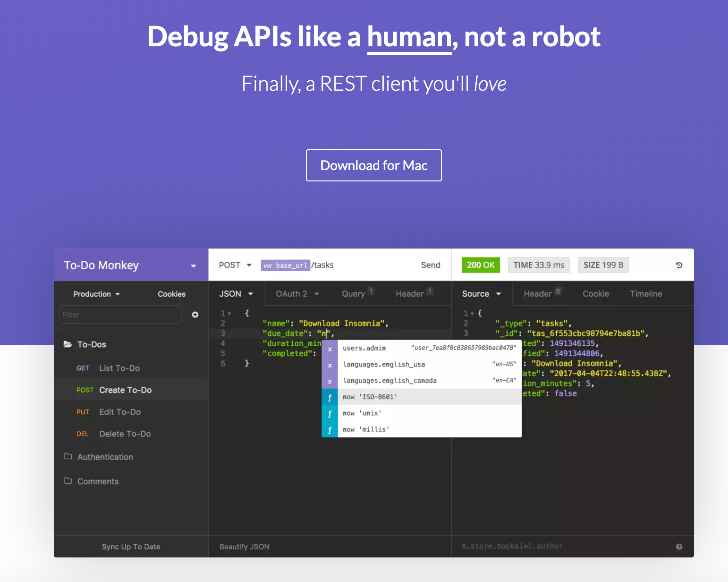Open the Production environment dropdown

(x=96, y=294)
